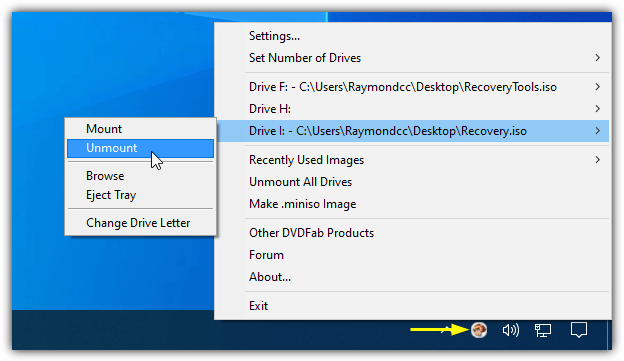The width and height of the screenshot is (624, 361).
Task: Open the network tray icon
Action: (x=543, y=330)
